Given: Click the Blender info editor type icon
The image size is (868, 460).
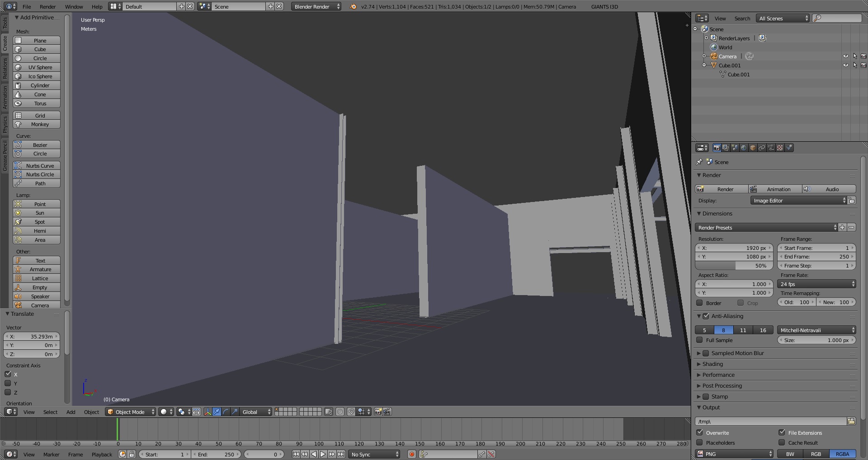Looking at the screenshot, I should tap(10, 6).
